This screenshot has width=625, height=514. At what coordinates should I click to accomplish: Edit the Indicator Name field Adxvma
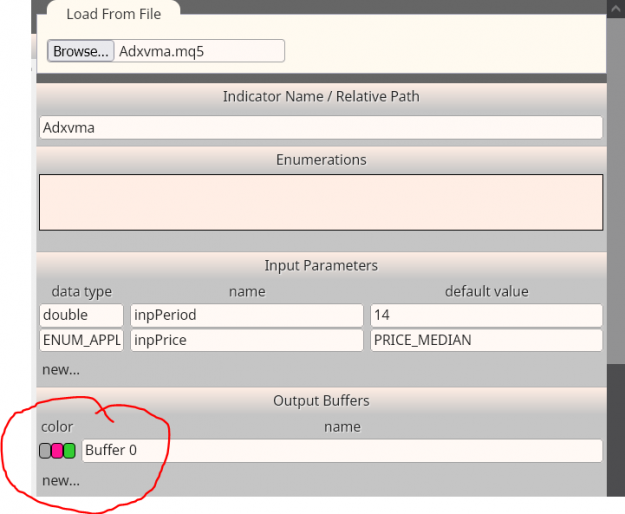[321, 128]
